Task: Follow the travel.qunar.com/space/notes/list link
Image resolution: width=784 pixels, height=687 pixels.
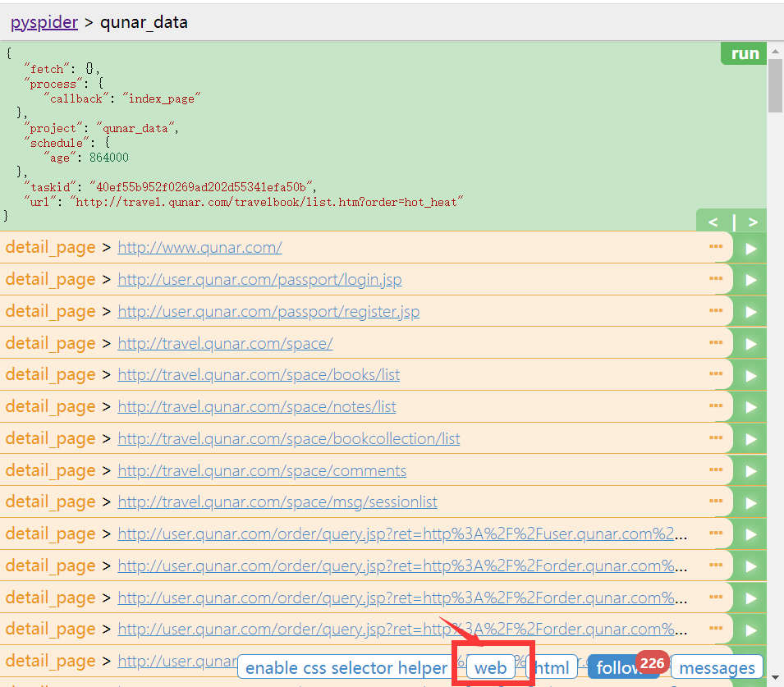Action: [257, 407]
